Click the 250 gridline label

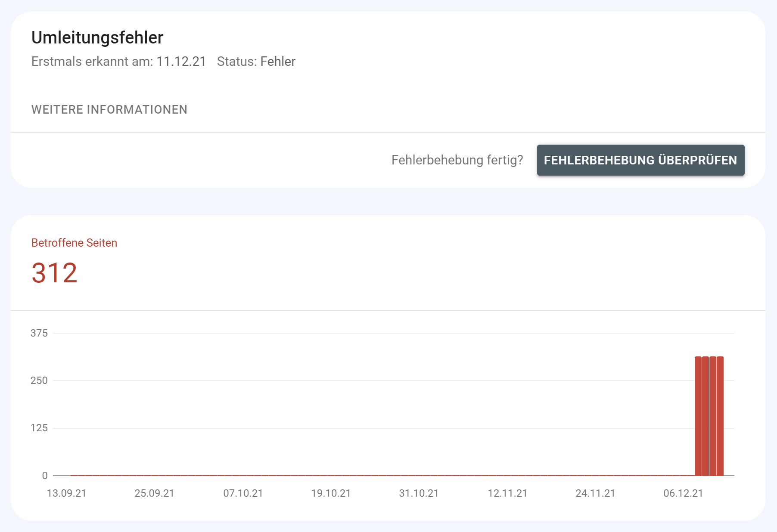40,380
